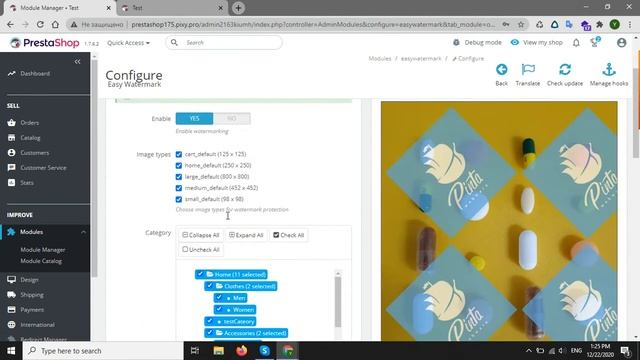Image resolution: width=640 pixels, height=360 pixels.
Task: Uncheck medium_default image type
Action: (x=179, y=188)
